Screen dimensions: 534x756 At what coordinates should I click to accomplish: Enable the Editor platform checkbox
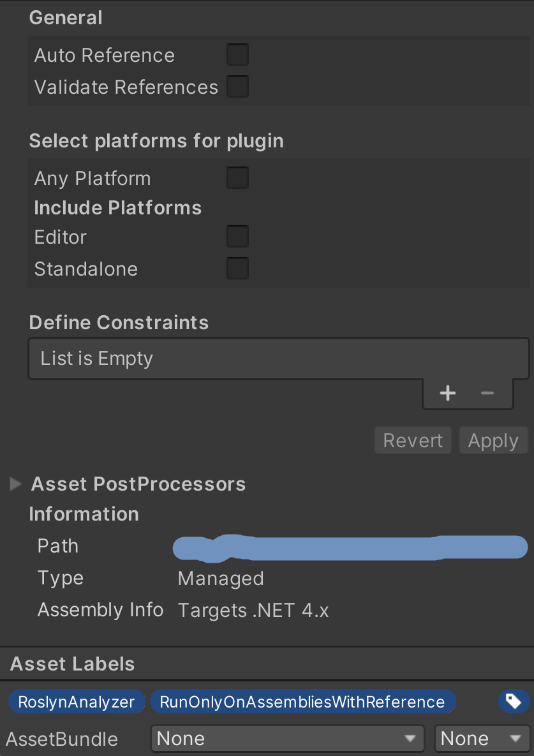pyautogui.click(x=237, y=236)
